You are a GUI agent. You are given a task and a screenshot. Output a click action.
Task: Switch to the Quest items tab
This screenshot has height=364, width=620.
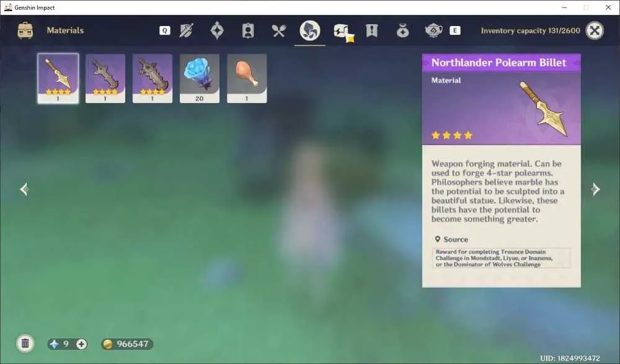tap(371, 30)
